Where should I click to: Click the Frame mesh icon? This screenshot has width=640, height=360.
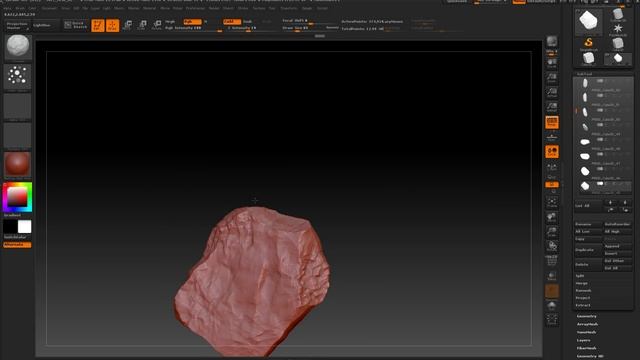(552, 202)
